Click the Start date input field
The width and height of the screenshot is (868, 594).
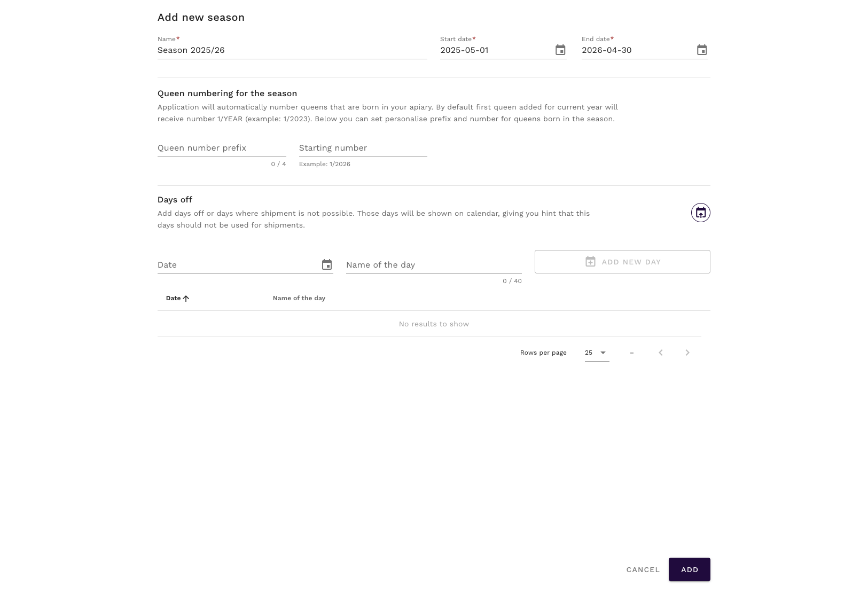coord(494,50)
